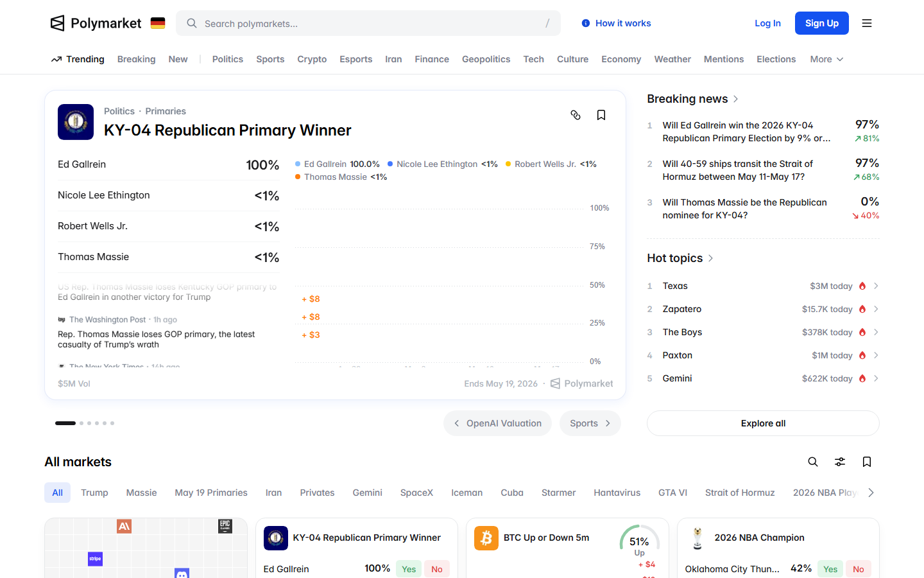The image size is (924, 578).
Task: Click the active carousel page indicator
Action: click(x=65, y=423)
